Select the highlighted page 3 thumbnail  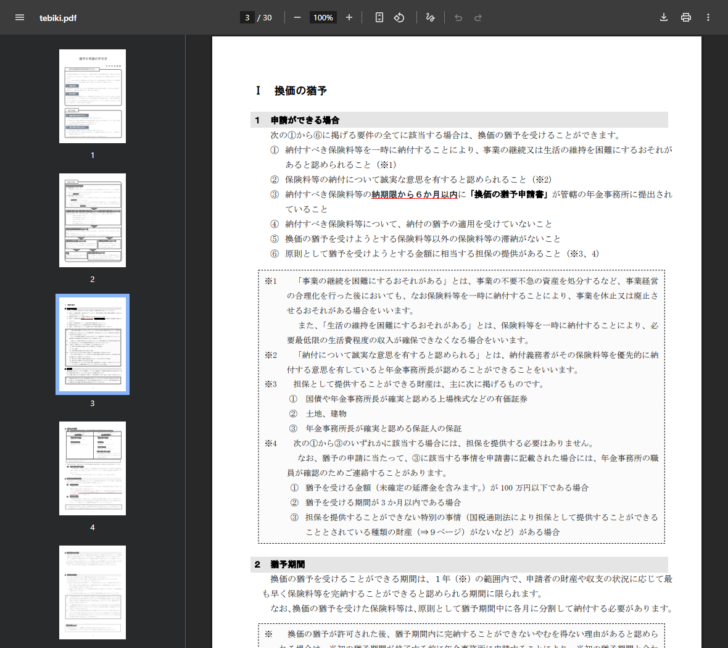point(92,344)
